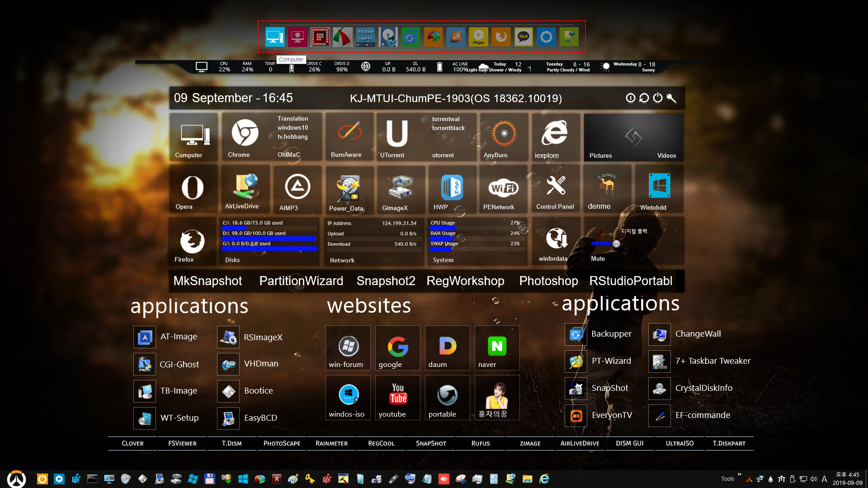The width and height of the screenshot is (868, 488).
Task: Launch KakaoTalk TALK icon in top dock
Action: click(524, 37)
